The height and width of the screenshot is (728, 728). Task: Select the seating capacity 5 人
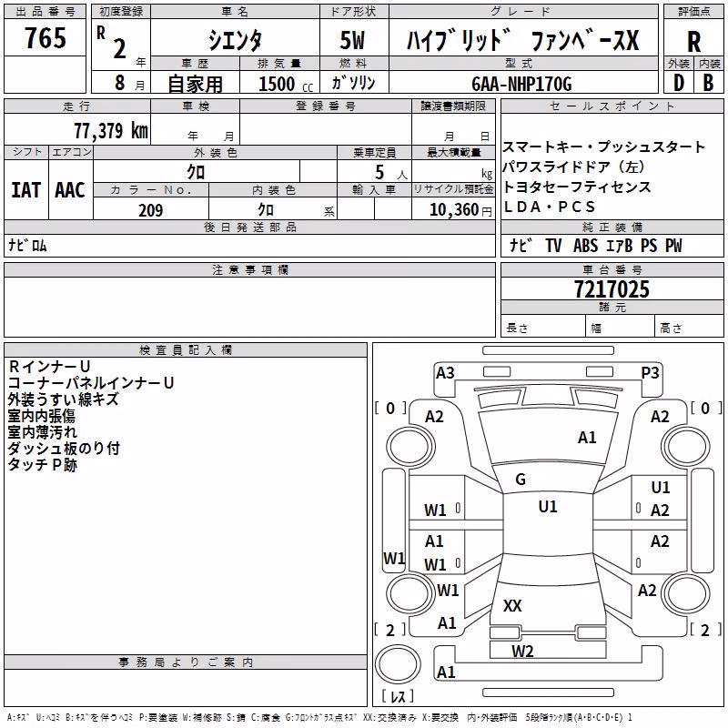point(391,173)
